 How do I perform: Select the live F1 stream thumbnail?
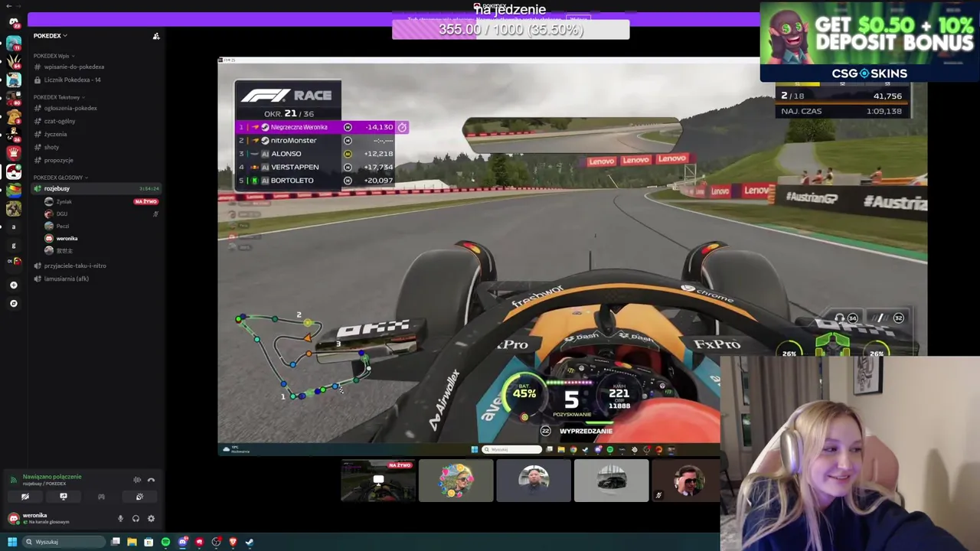click(x=378, y=481)
